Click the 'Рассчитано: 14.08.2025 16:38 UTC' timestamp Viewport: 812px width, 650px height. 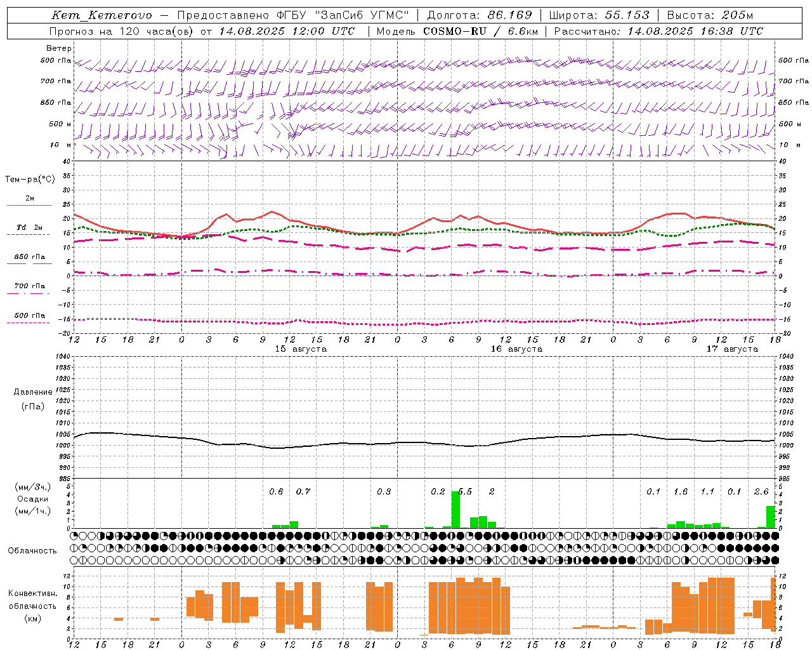(x=658, y=31)
